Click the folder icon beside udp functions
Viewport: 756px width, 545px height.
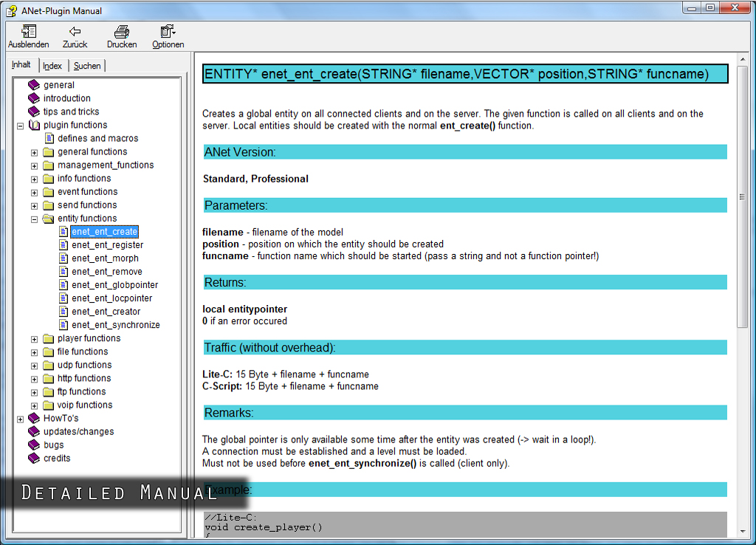point(48,365)
